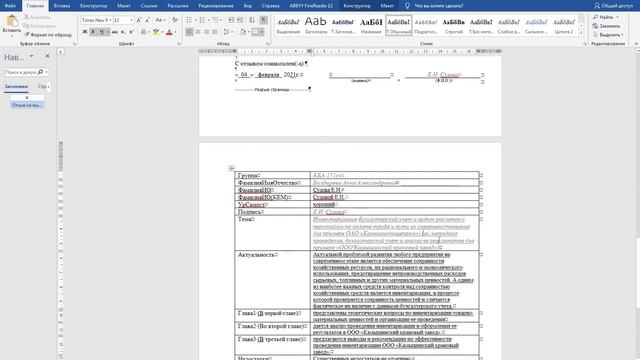Apply a numbered list
This screenshot has width=640, height=360.
click(x=202, y=20)
